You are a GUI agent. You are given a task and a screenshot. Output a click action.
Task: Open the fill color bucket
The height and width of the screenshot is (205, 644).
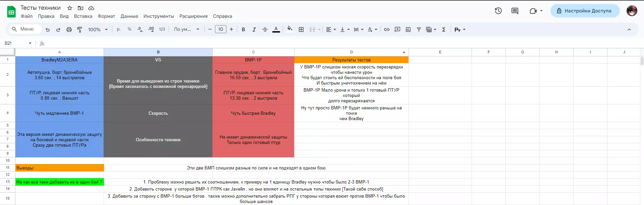click(290, 29)
